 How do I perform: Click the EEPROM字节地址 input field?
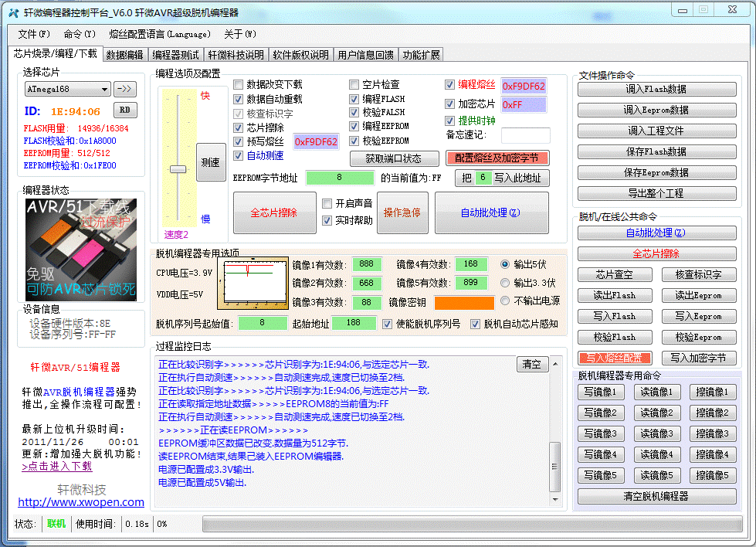coord(339,178)
